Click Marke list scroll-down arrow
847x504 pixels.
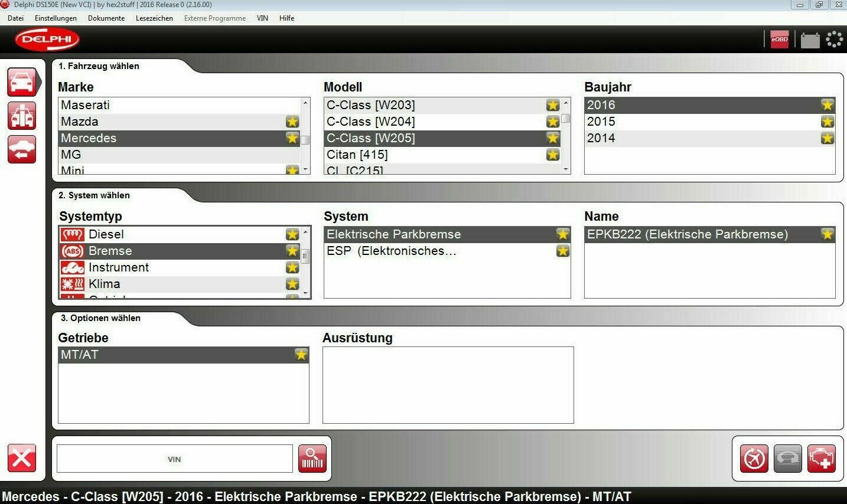click(305, 169)
